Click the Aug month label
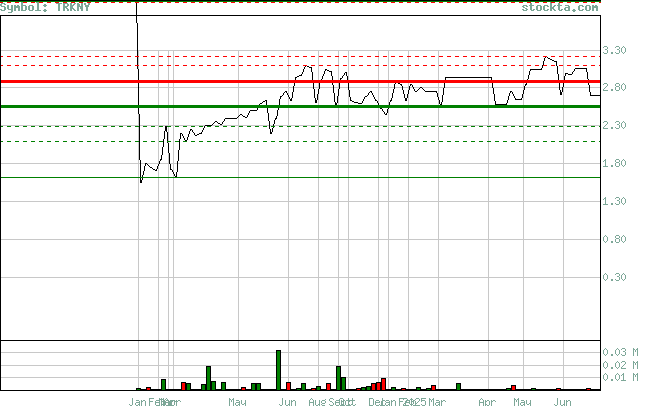Screen dimensions: 655x406 point(317,402)
